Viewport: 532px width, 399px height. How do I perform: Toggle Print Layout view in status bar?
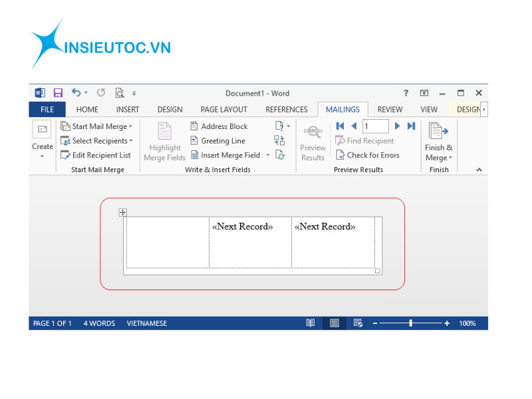334,323
